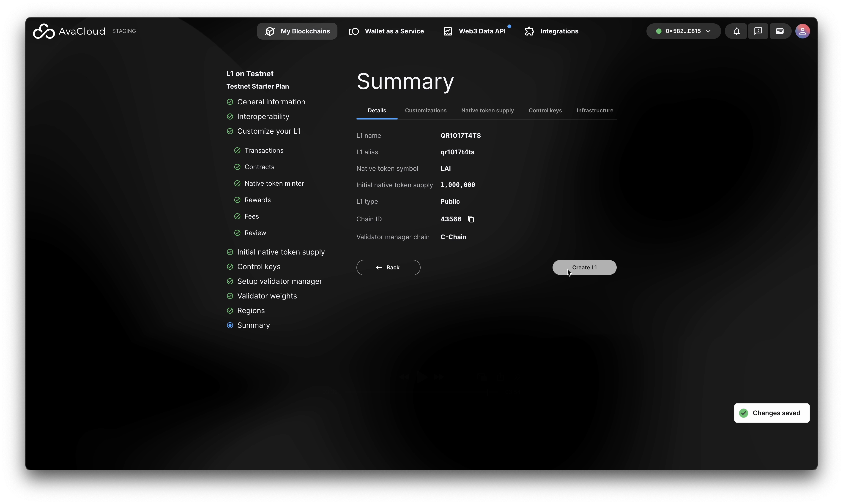Open the notifications bell icon
This screenshot has height=504, width=843.
click(736, 31)
